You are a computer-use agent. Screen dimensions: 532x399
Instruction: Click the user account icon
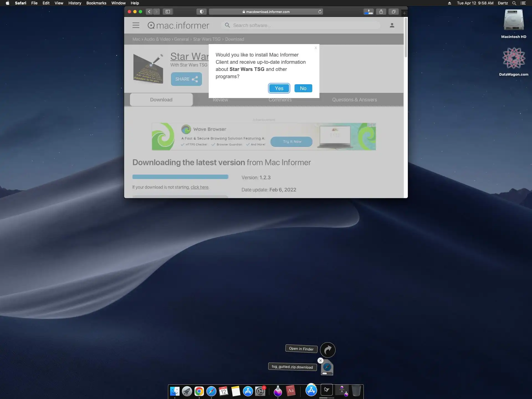[392, 25]
